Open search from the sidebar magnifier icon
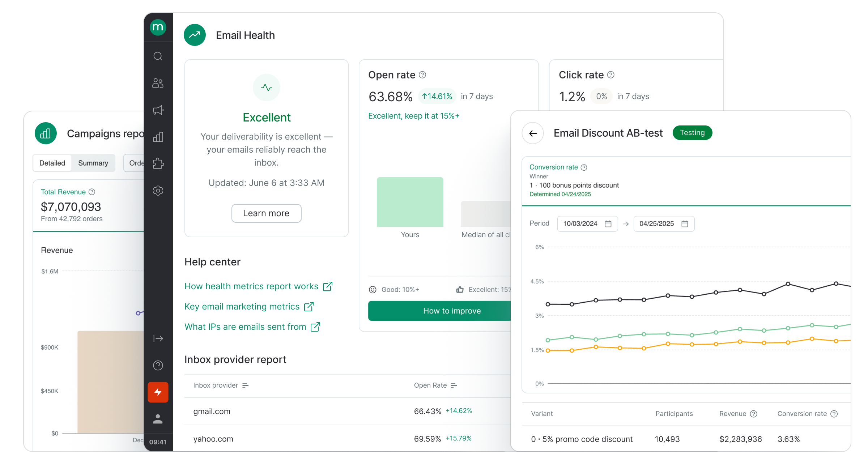The height and width of the screenshot is (452, 868). [158, 56]
